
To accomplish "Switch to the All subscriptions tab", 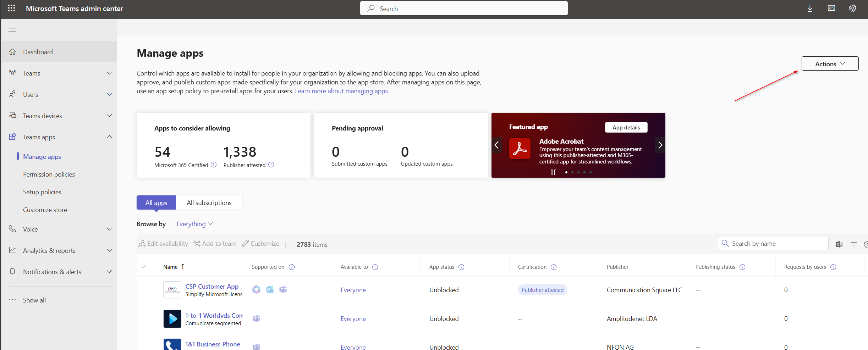I will tap(209, 202).
